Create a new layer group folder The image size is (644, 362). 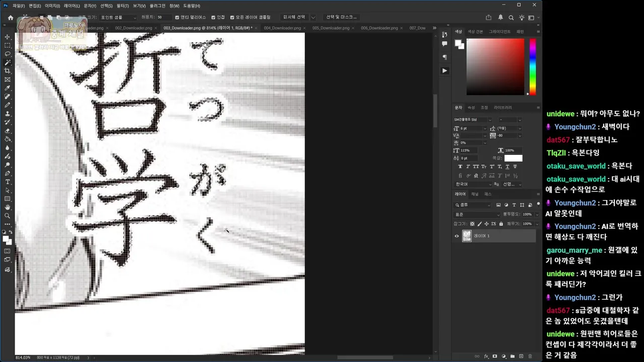click(513, 356)
